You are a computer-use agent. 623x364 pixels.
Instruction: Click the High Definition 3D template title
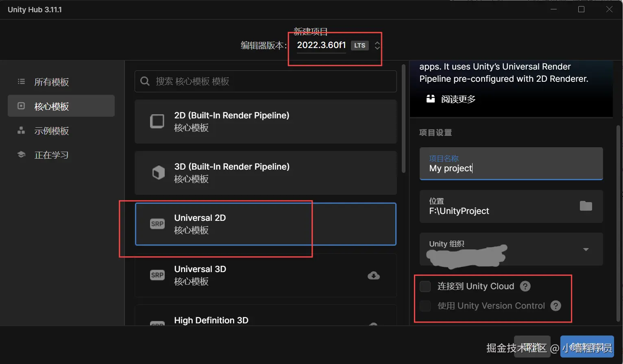(x=211, y=320)
